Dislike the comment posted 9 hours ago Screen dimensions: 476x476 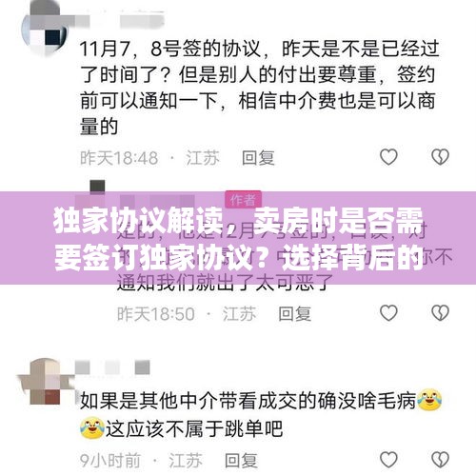point(440,459)
